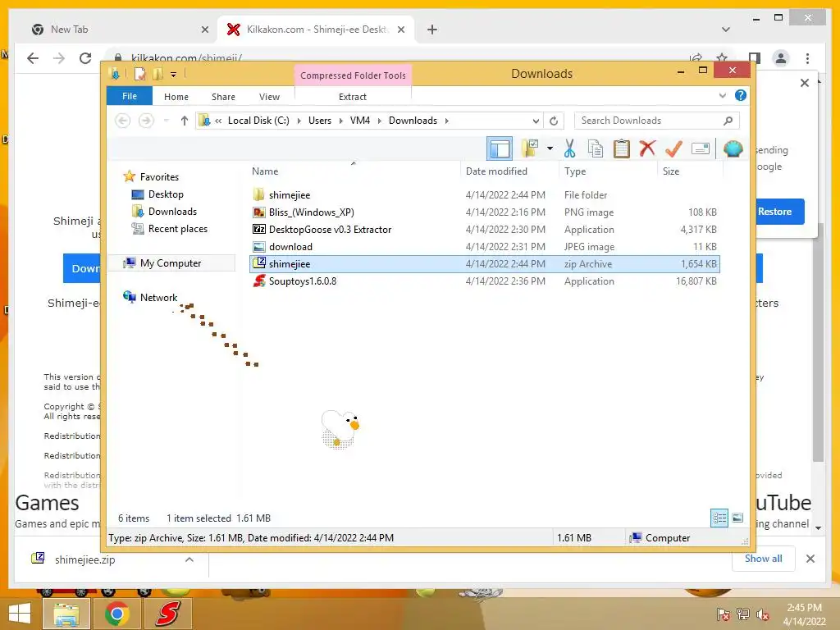Open the recent locations dropdown arrow
The image size is (840, 630).
pos(166,121)
